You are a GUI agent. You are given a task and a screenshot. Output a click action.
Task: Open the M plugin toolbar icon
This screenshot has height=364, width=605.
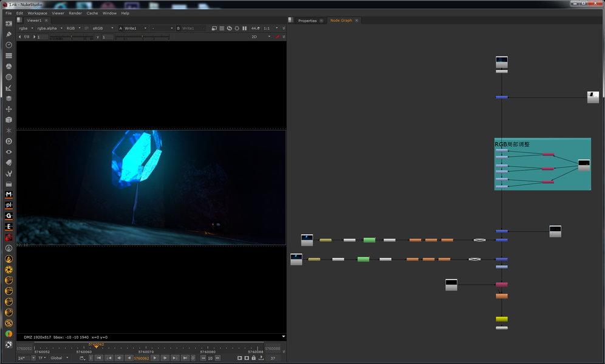[9, 195]
